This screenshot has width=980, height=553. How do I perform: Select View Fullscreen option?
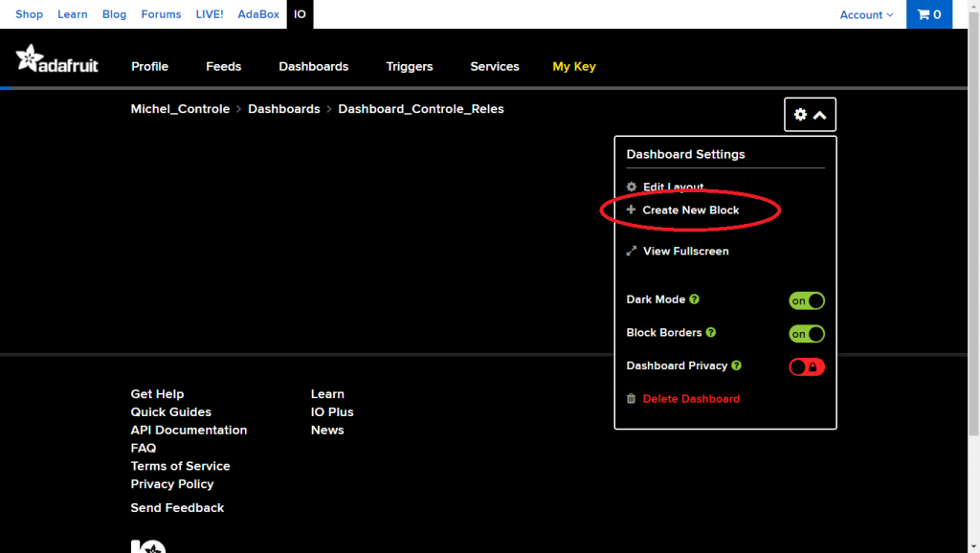[x=678, y=252]
